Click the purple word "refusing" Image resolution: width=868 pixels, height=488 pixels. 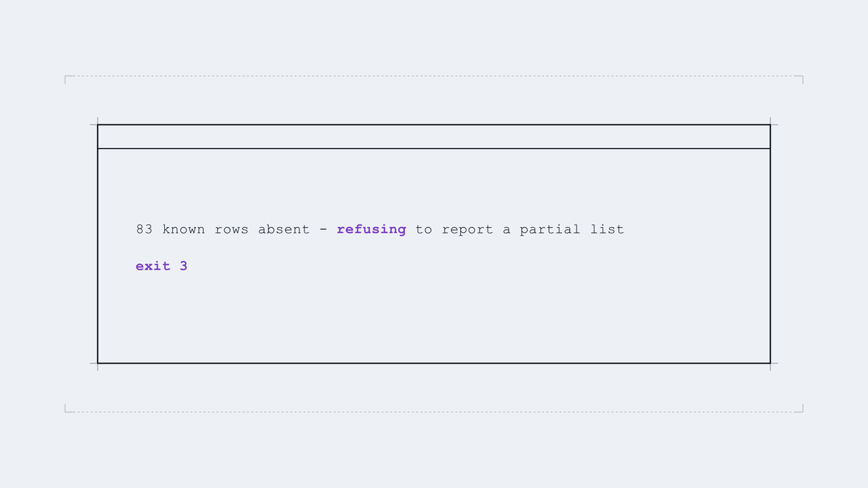coord(371,230)
